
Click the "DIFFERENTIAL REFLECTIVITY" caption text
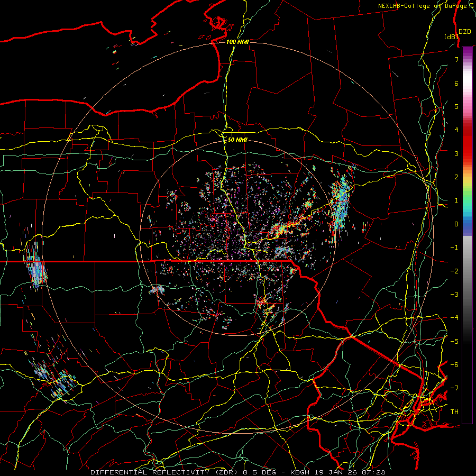(150, 472)
